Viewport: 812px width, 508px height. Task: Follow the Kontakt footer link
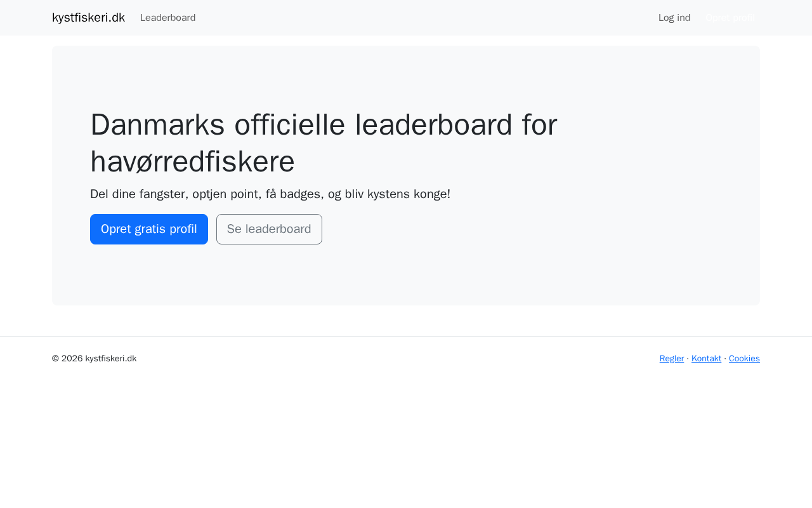(x=706, y=359)
